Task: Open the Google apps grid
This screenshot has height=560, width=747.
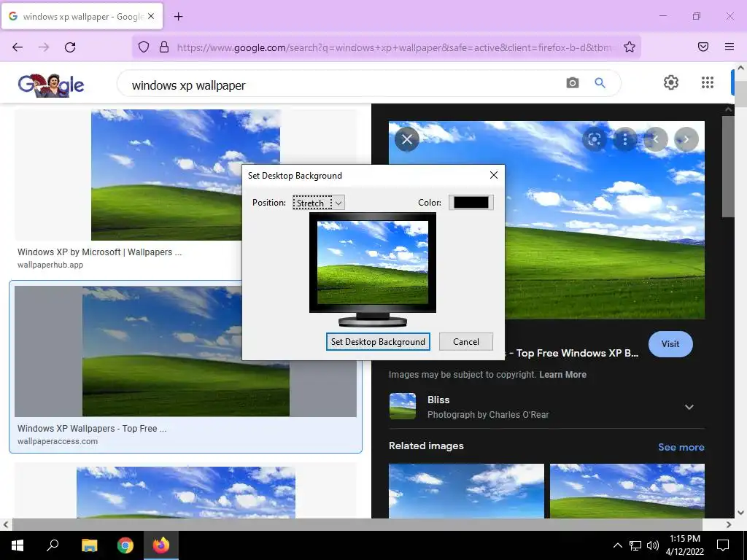Action: pyautogui.click(x=708, y=82)
